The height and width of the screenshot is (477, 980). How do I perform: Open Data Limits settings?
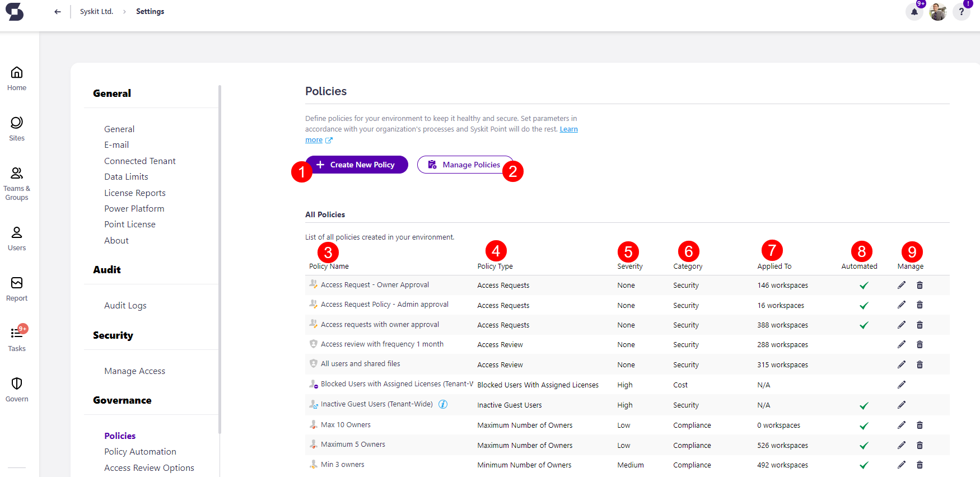(x=126, y=176)
